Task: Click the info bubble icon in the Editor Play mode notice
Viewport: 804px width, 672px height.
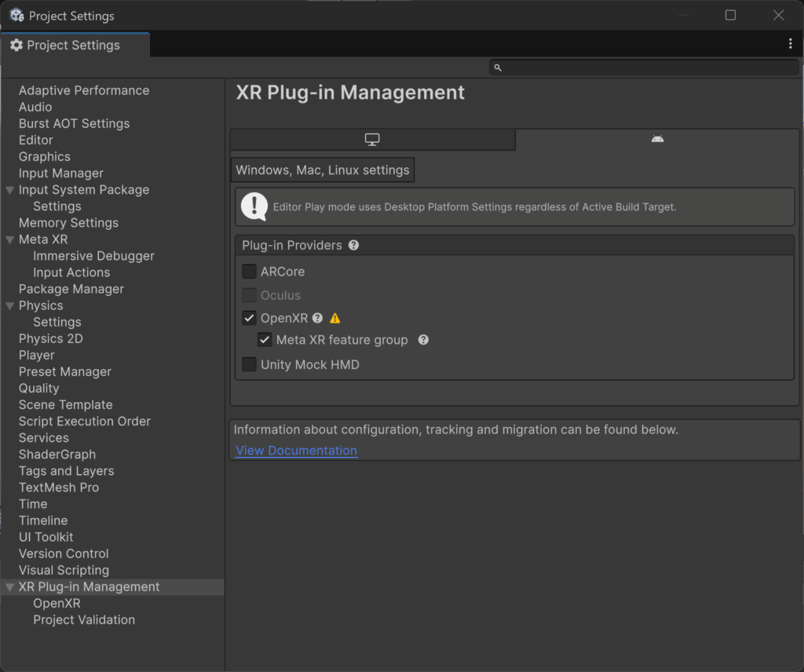Action: click(254, 206)
